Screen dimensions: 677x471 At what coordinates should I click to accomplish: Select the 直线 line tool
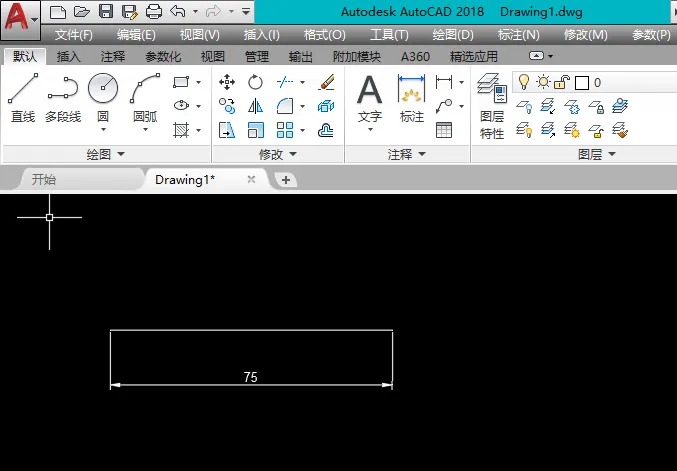point(23,98)
